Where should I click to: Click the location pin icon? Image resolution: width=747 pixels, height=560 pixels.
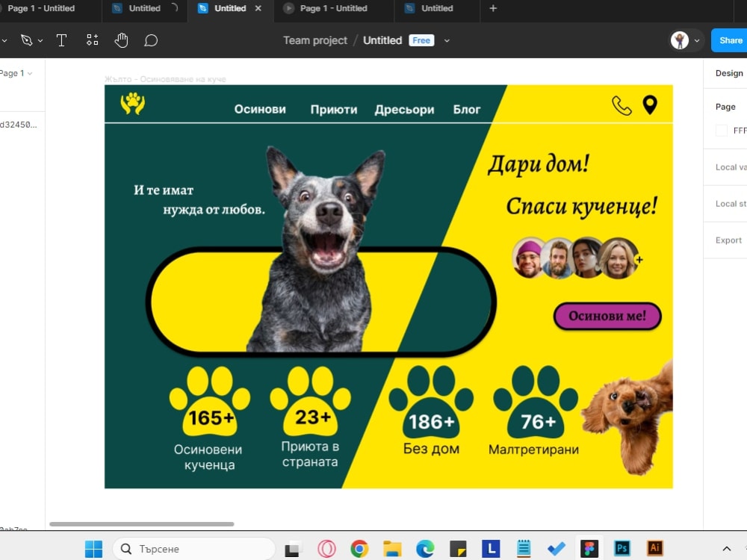click(x=650, y=105)
